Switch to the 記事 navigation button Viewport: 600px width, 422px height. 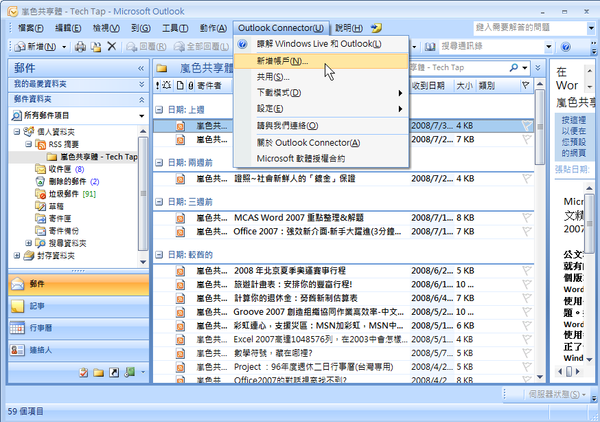click(x=78, y=306)
